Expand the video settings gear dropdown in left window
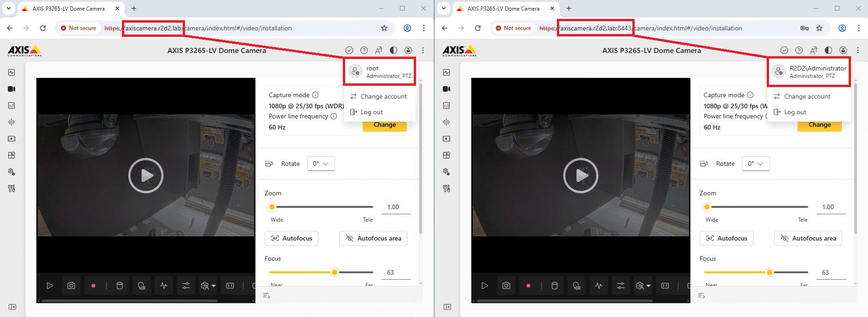 tap(208, 286)
